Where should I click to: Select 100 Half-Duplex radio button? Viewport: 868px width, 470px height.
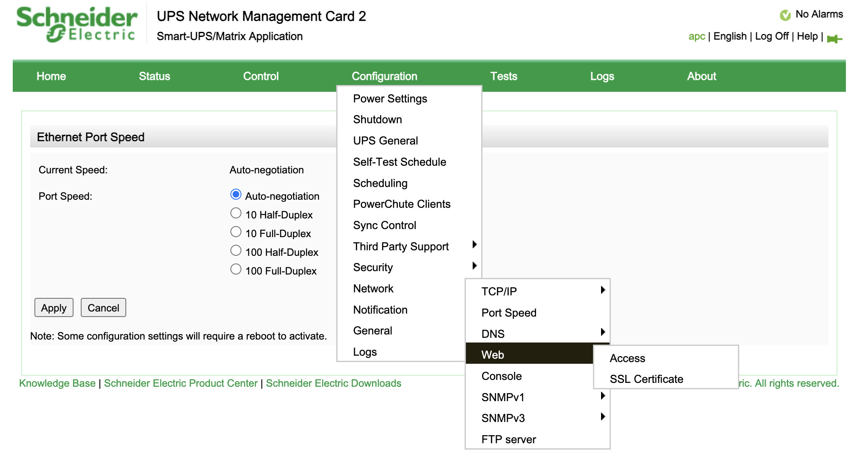coord(236,250)
